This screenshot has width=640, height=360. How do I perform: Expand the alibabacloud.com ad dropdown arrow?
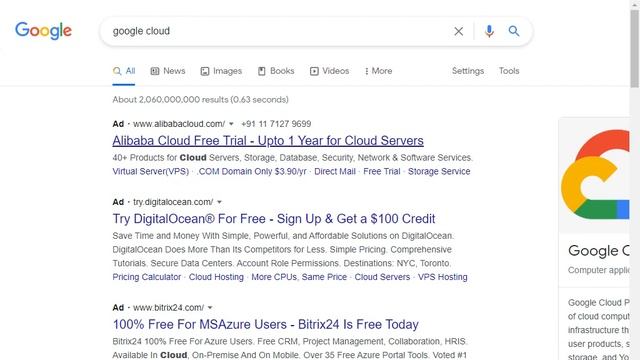tap(231, 124)
